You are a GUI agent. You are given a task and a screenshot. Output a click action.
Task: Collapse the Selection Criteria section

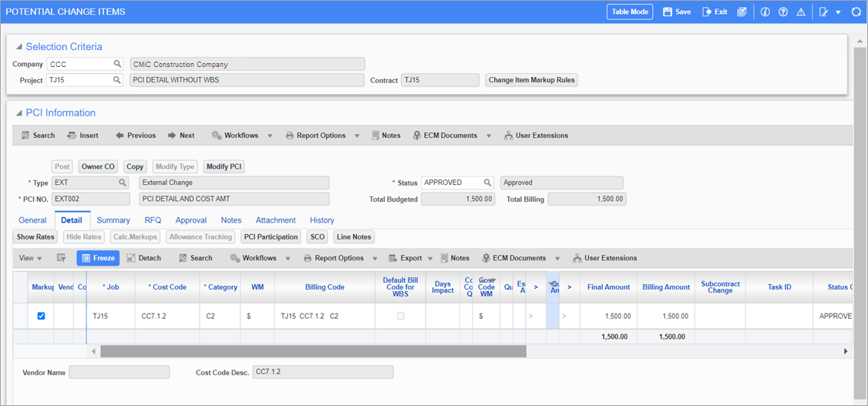pyautogui.click(x=19, y=47)
